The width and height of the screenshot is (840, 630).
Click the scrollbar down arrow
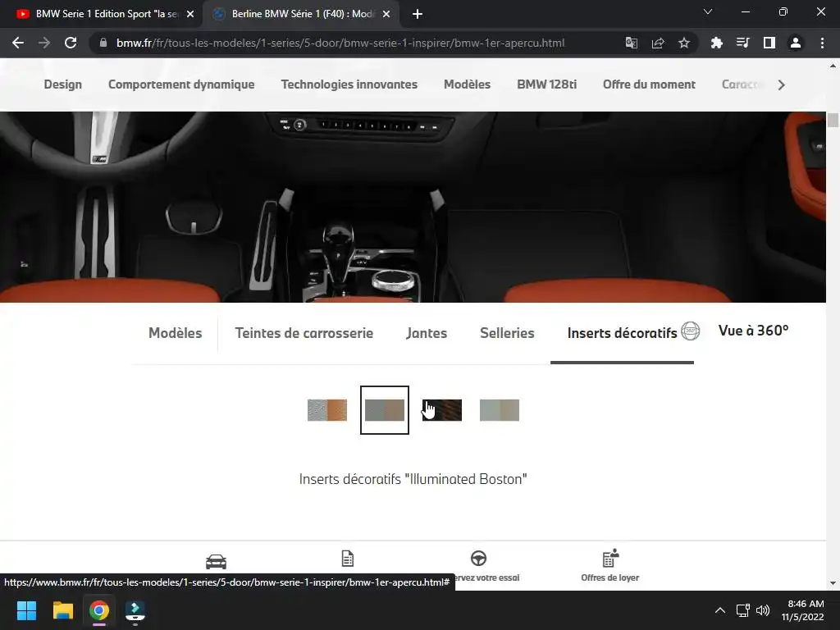coord(833,583)
